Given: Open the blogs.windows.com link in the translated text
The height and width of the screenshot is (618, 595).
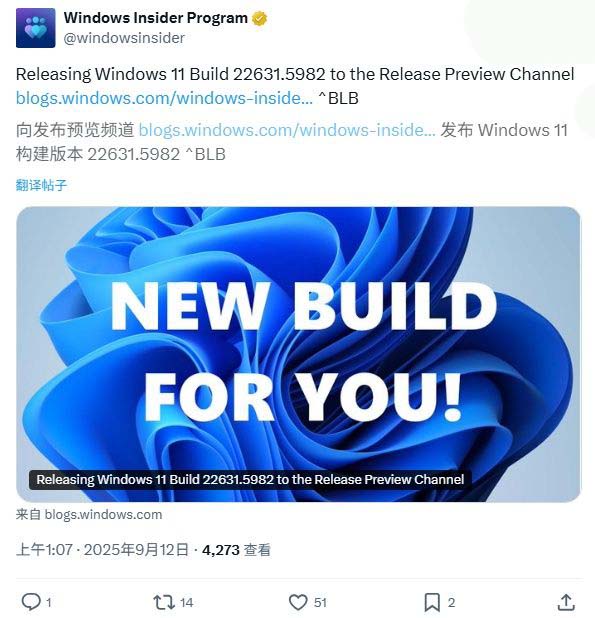Looking at the screenshot, I should pos(287,130).
